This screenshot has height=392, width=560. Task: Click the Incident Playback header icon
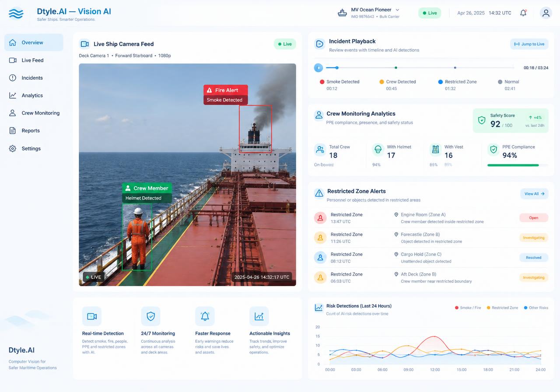(x=320, y=44)
